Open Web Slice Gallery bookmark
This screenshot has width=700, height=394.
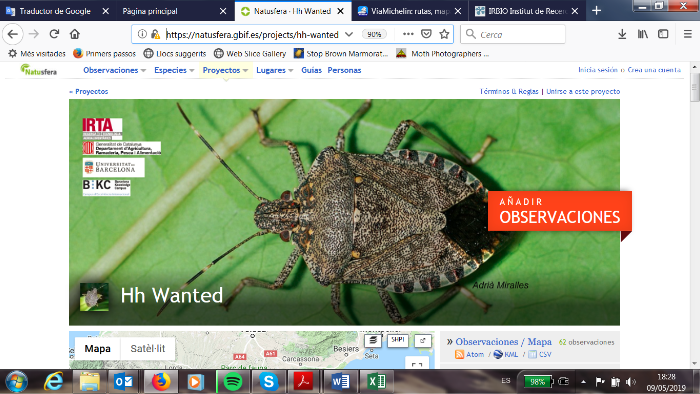pos(250,54)
